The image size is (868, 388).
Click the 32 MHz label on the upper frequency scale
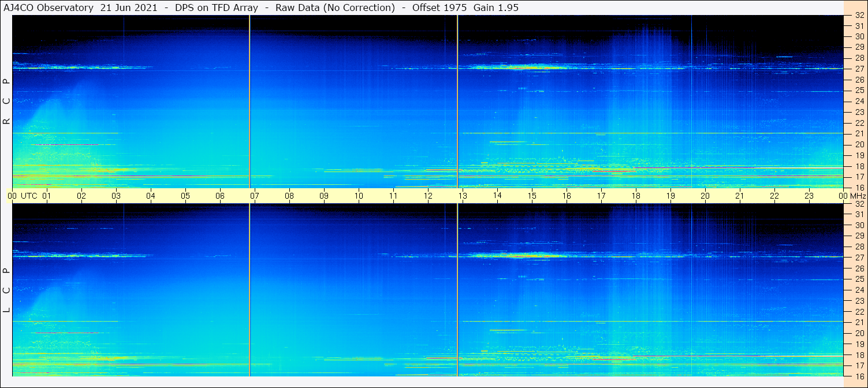coord(859,15)
